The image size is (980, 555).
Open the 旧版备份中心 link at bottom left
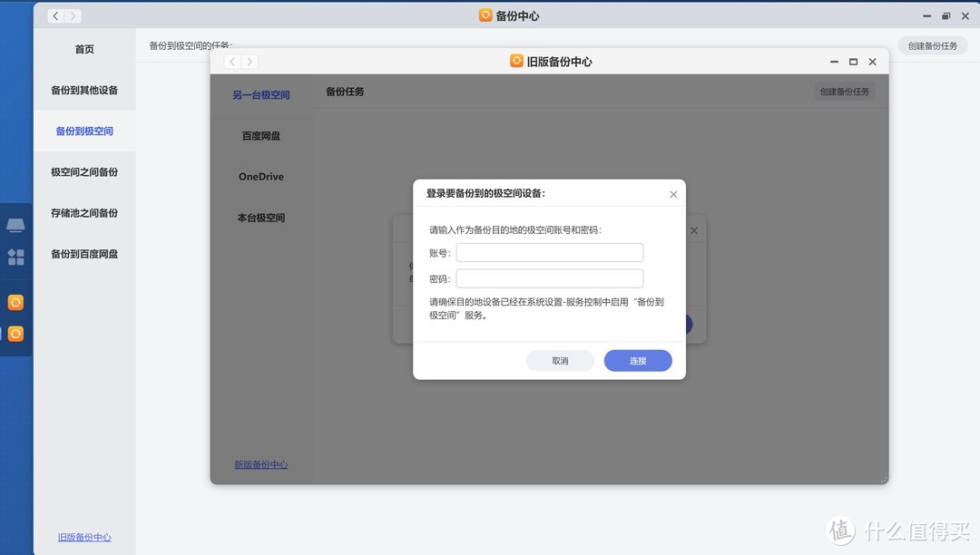pos(83,537)
